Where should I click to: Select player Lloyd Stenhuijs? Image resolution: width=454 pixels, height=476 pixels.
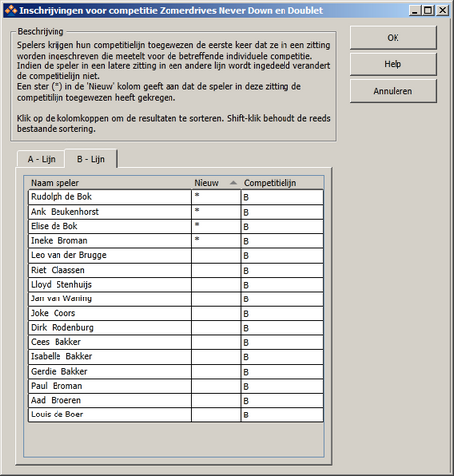pyautogui.click(x=110, y=285)
